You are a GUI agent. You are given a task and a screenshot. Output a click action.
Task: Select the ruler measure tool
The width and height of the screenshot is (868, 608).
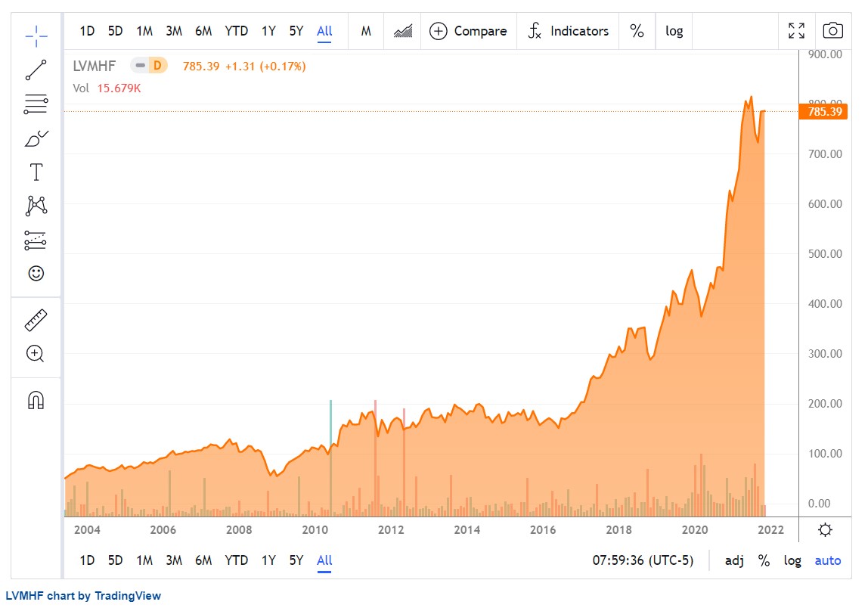pyautogui.click(x=36, y=320)
